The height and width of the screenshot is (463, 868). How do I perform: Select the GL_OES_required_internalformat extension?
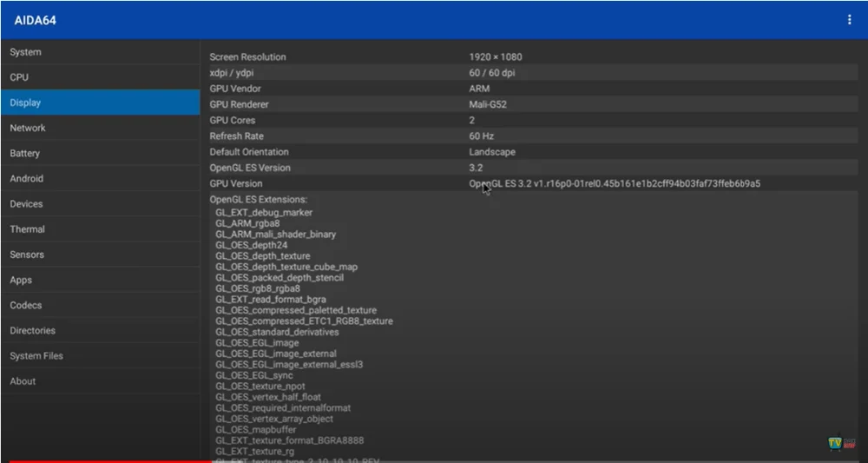[283, 408]
